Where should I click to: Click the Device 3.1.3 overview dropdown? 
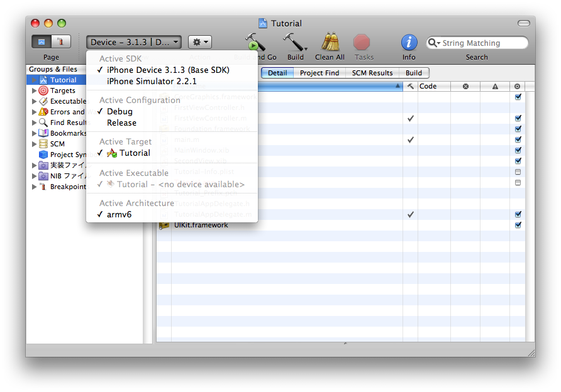[134, 42]
